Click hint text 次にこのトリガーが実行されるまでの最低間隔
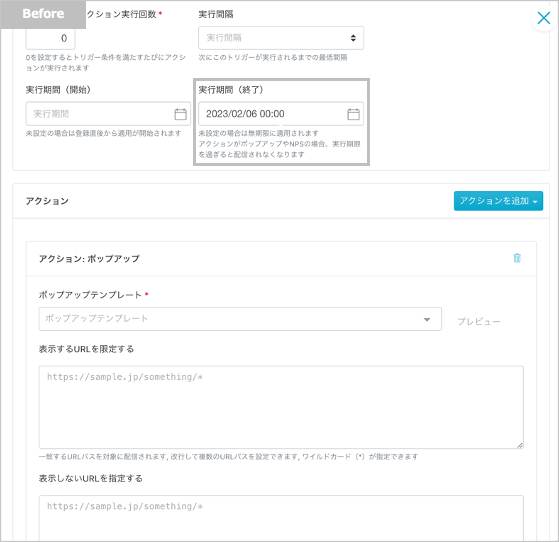This screenshot has height=542, width=559. 273,57
